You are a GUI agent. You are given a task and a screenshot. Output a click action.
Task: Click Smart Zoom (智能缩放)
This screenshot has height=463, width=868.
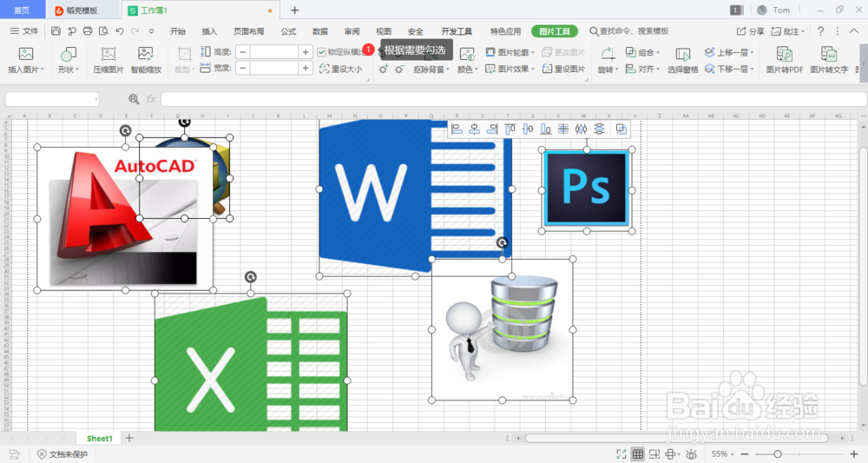click(x=146, y=60)
